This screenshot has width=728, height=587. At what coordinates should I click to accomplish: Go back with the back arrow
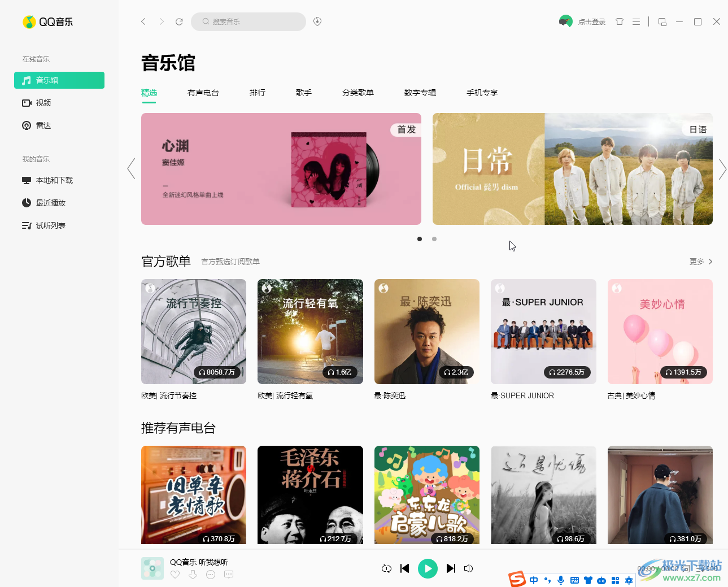tap(143, 21)
